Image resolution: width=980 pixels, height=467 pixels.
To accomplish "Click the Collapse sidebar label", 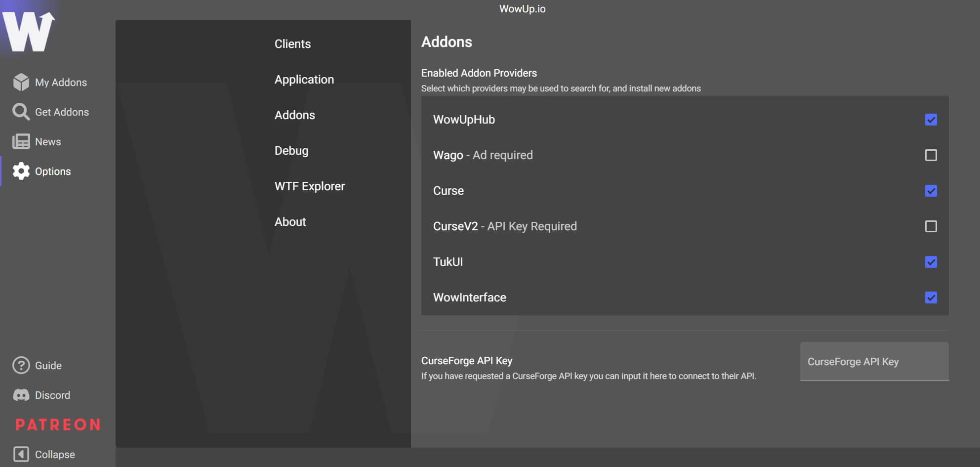I will tap(55, 455).
